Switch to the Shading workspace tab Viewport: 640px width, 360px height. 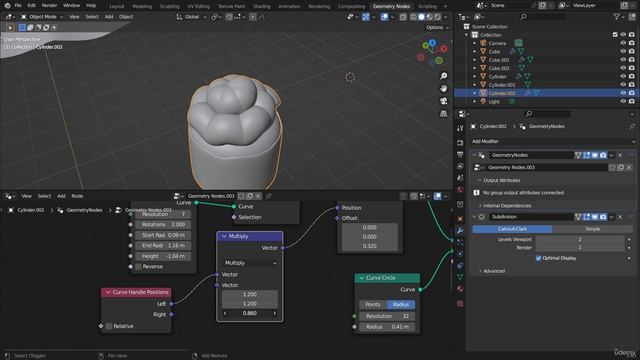(x=262, y=6)
